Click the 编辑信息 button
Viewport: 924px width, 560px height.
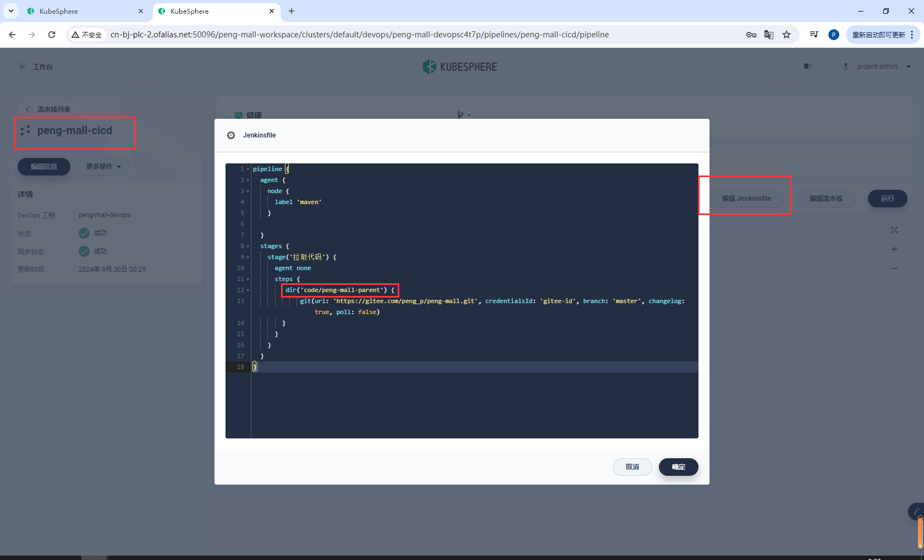(44, 167)
